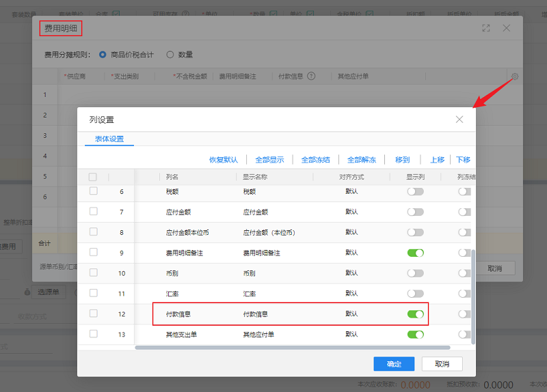Enable 显示列 switch for 币别 row

(415, 273)
